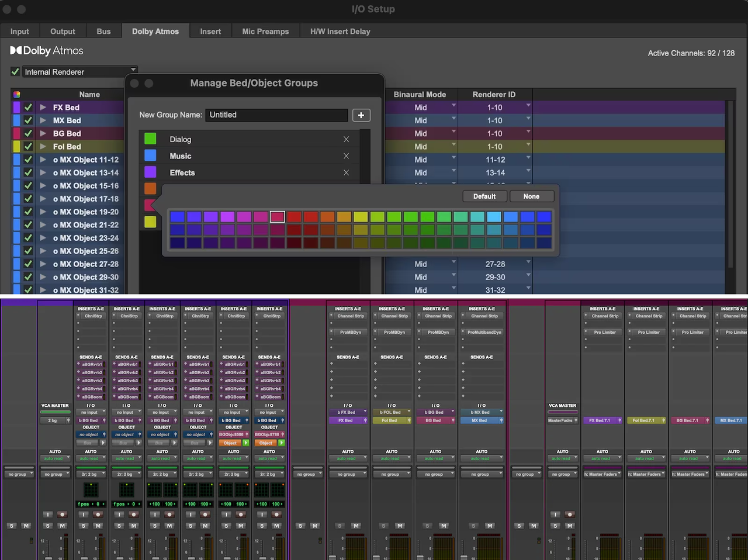Switch to the Output tab

[x=63, y=32]
